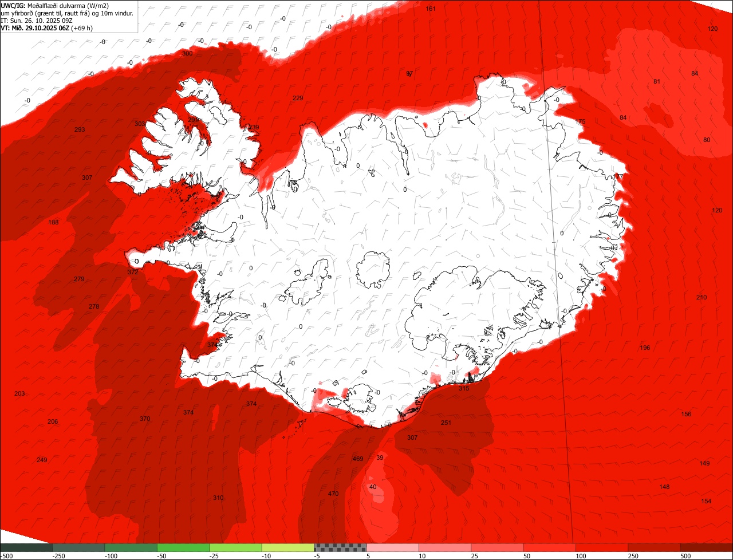Image resolution: width=733 pixels, height=560 pixels.
Task: Select the legend swatch between 50 and 100
Action: (550, 547)
